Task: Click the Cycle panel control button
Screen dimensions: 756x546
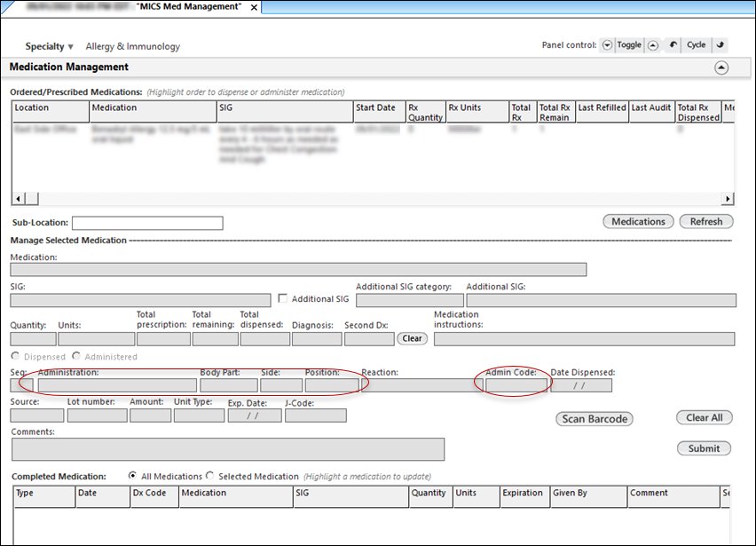Action: (697, 45)
